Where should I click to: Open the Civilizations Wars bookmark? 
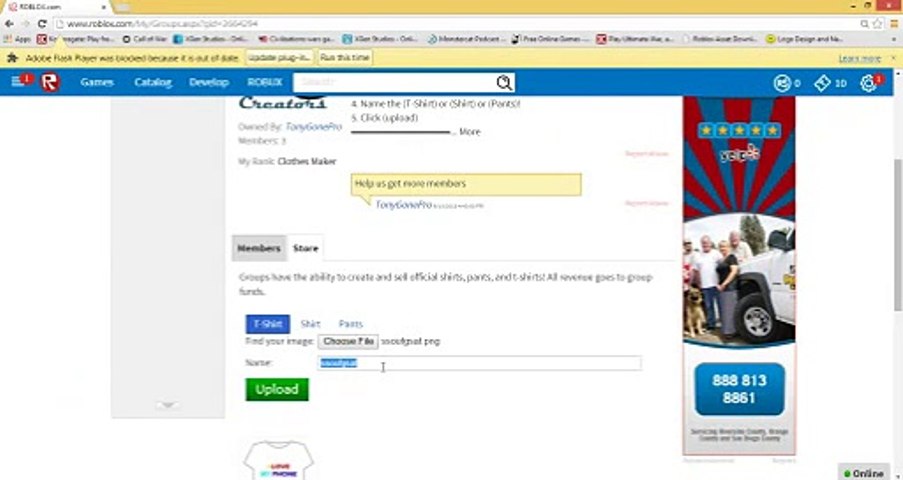pos(296,39)
